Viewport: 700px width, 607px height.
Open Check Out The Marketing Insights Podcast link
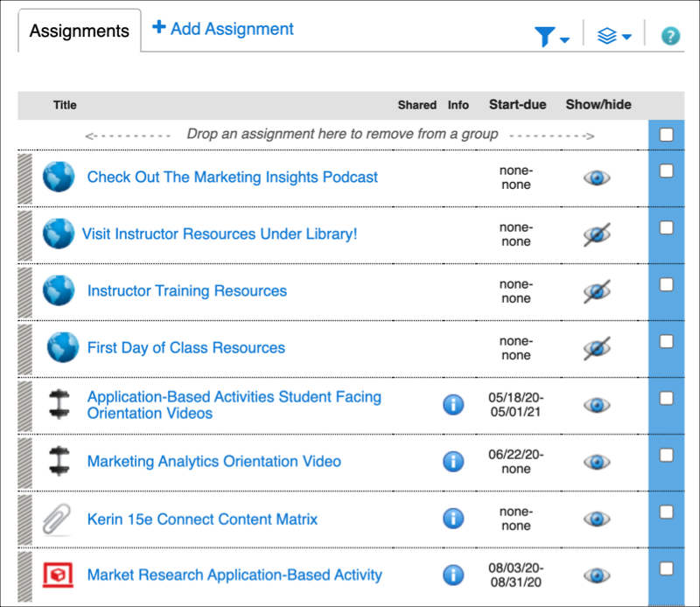click(x=232, y=177)
